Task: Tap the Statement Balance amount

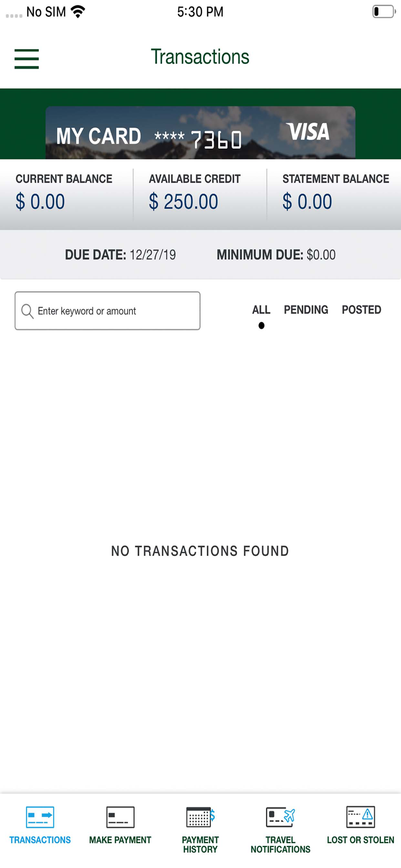Action: pyautogui.click(x=307, y=202)
